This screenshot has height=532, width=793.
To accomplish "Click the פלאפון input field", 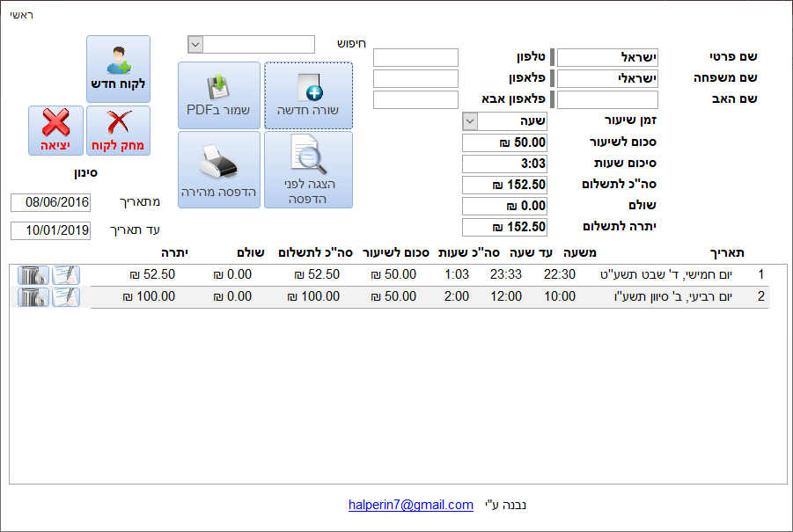I will click(x=415, y=79).
